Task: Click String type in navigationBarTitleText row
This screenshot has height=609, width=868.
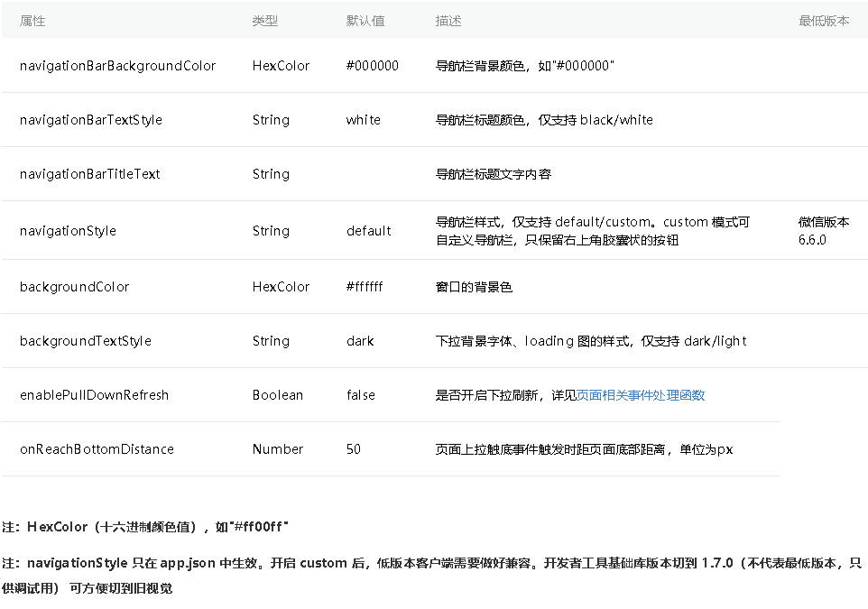Action: point(271,174)
